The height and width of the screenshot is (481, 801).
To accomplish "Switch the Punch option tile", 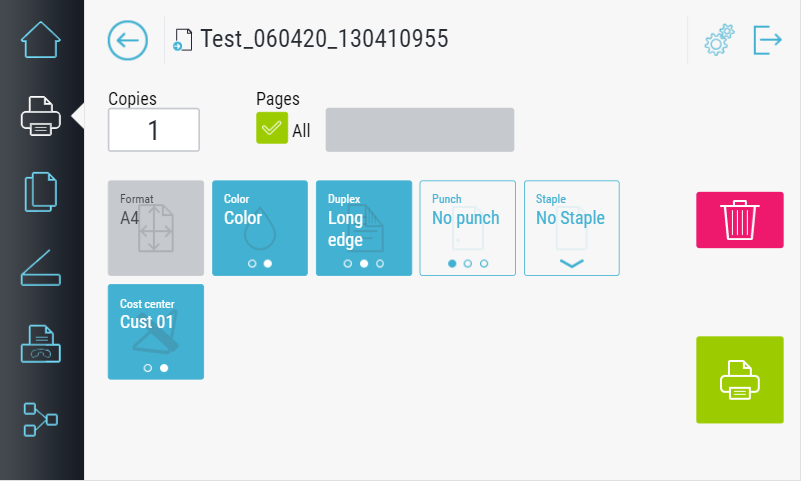I will point(468,228).
